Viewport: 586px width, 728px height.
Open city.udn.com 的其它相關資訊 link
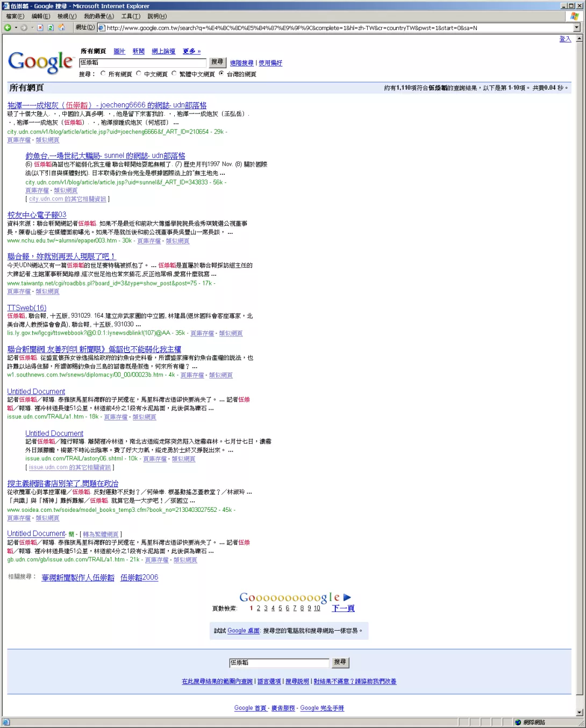pos(68,199)
